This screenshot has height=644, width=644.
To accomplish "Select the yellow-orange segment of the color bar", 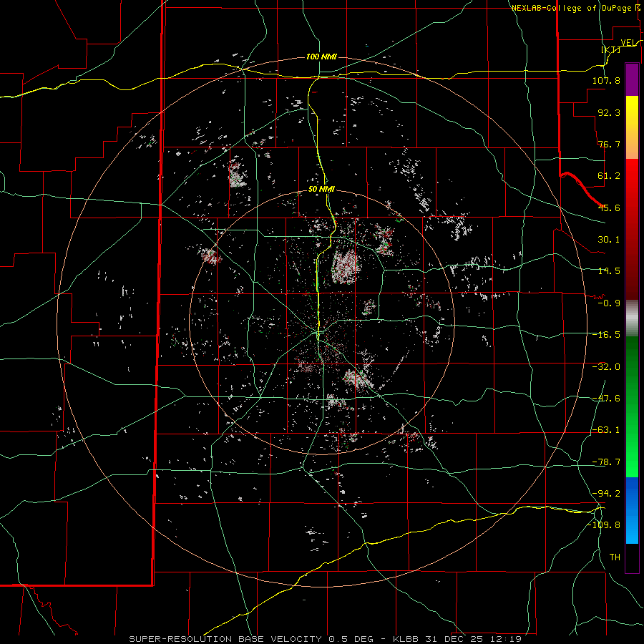I will coord(632,127).
